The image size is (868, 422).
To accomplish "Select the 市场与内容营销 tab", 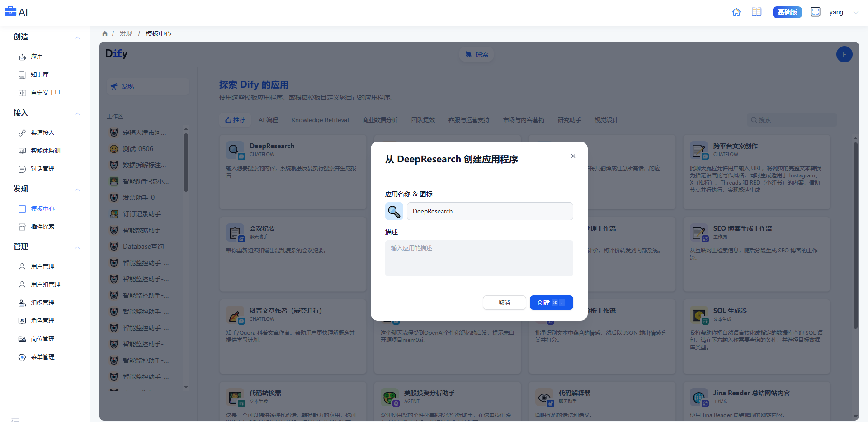I will coord(524,120).
